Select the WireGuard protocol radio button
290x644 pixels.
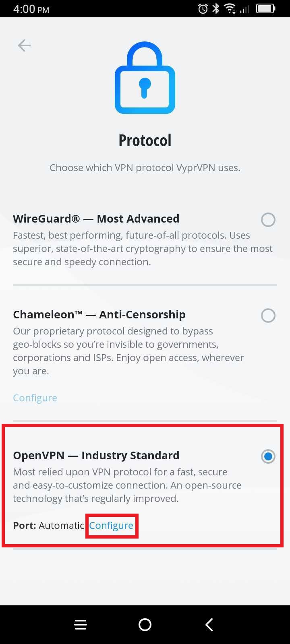coord(268,220)
